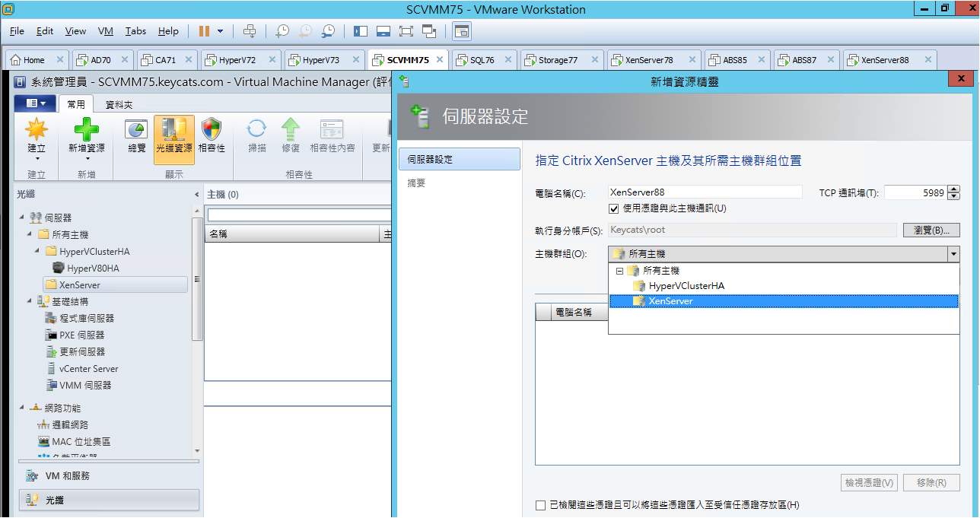
Task: Open VMware File menu
Action: click(17, 31)
